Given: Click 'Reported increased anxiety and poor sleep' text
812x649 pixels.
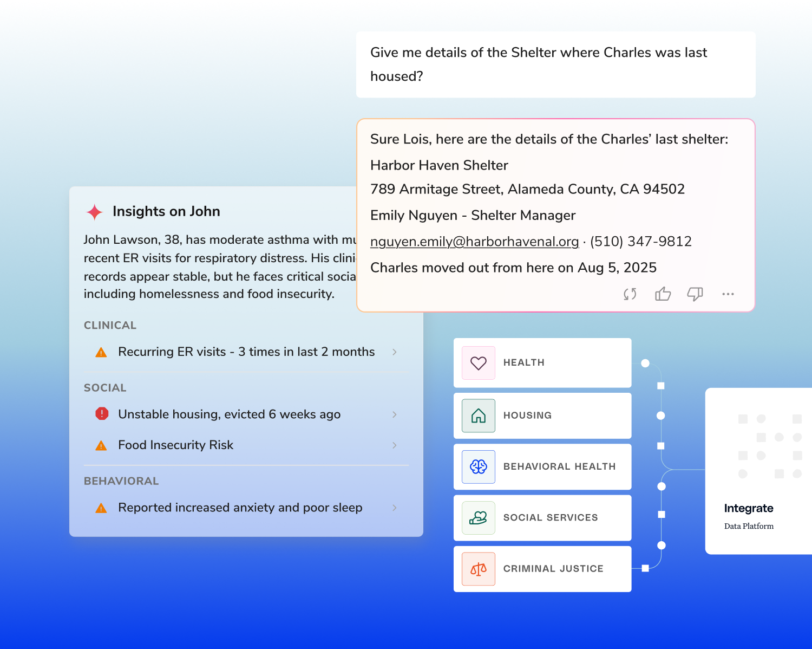Looking at the screenshot, I should [x=240, y=508].
